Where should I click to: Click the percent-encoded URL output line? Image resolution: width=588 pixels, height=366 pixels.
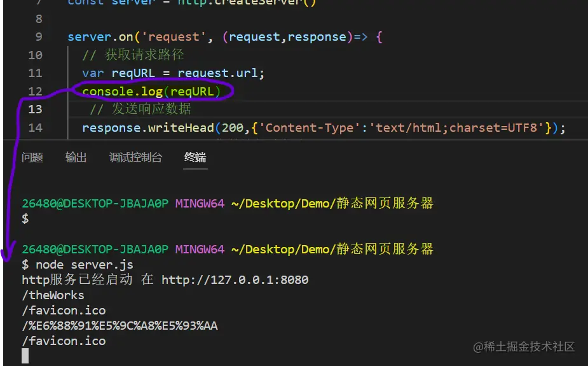pos(120,326)
